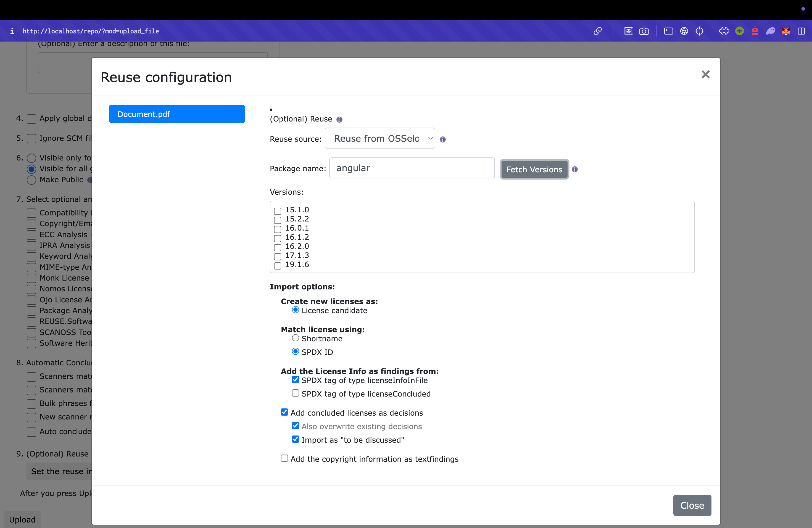Check ECC Analysis checkbox on background page
Image resolution: width=812 pixels, height=528 pixels.
31,235
